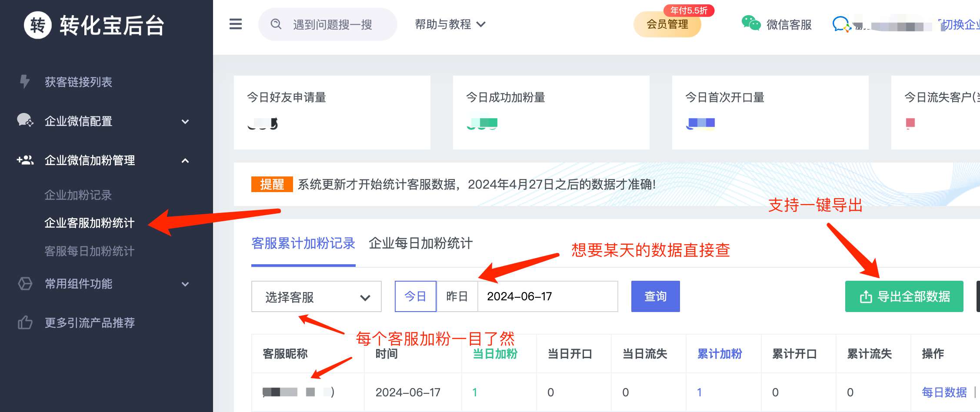Screen dimensions: 980x412
Task: Open 会员管理 button
Action: click(x=667, y=24)
